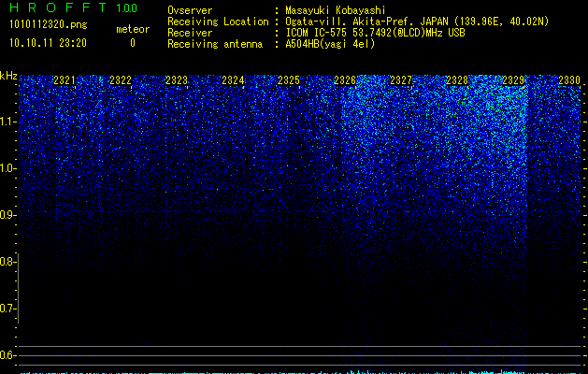Click the 2329 time marker
Viewport: 588px width, 374px height.
tap(513, 79)
